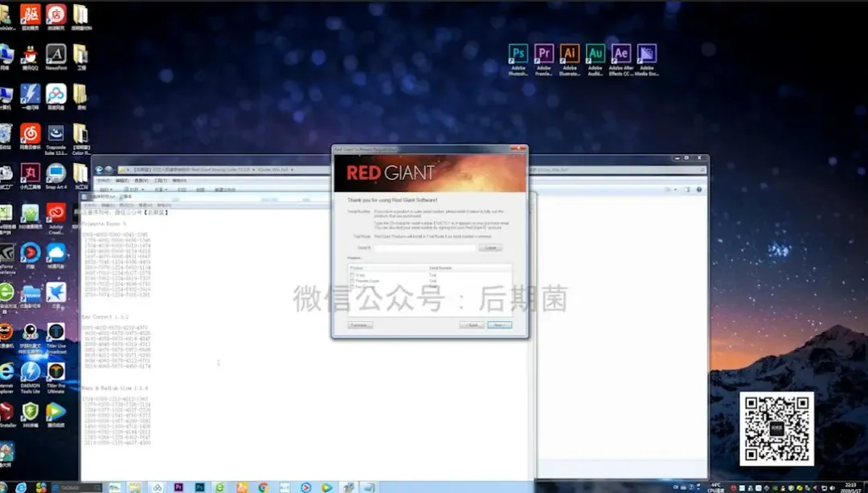
Task: Click taskbar search box
Action: (x=77, y=487)
